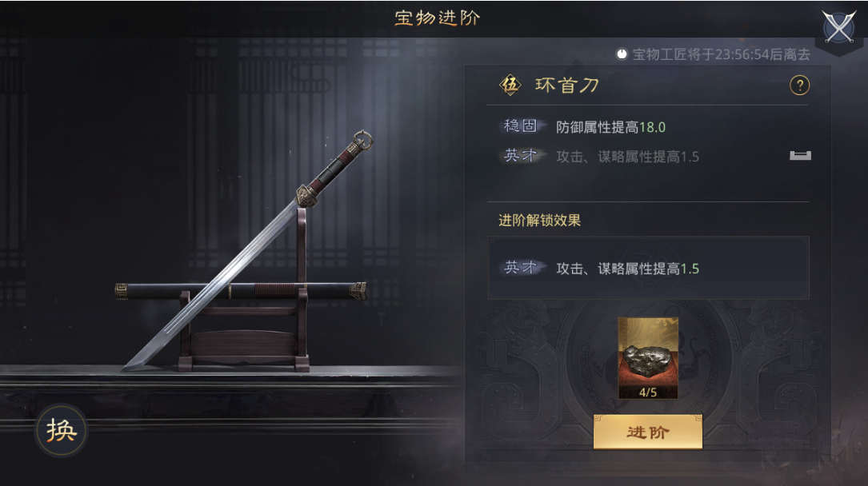Click the clock icon beside craftsman timer
The width and height of the screenshot is (868, 486).
click(x=622, y=54)
